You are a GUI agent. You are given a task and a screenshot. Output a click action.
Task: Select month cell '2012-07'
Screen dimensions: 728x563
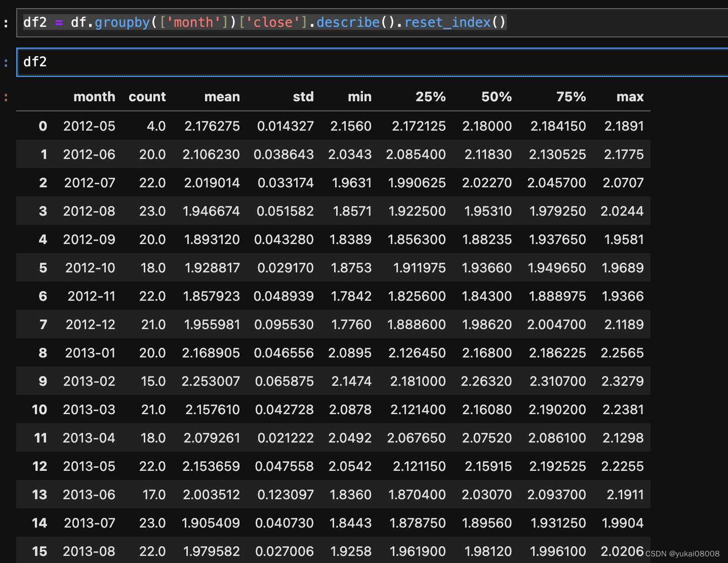[90, 183]
